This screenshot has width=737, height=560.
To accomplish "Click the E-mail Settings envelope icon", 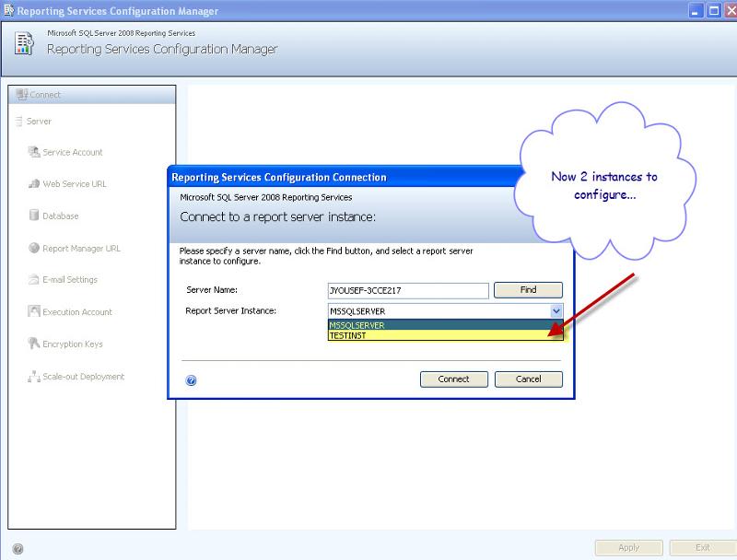I will click(x=34, y=279).
